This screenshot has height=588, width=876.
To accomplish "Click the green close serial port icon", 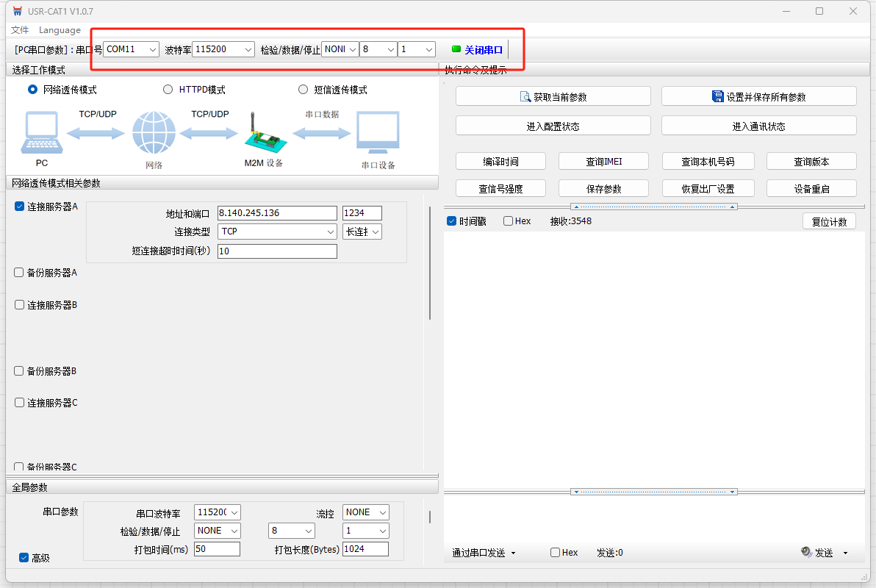I will [456, 49].
